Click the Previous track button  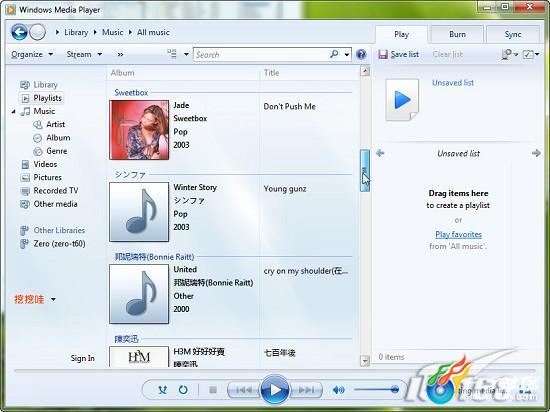coord(244,390)
